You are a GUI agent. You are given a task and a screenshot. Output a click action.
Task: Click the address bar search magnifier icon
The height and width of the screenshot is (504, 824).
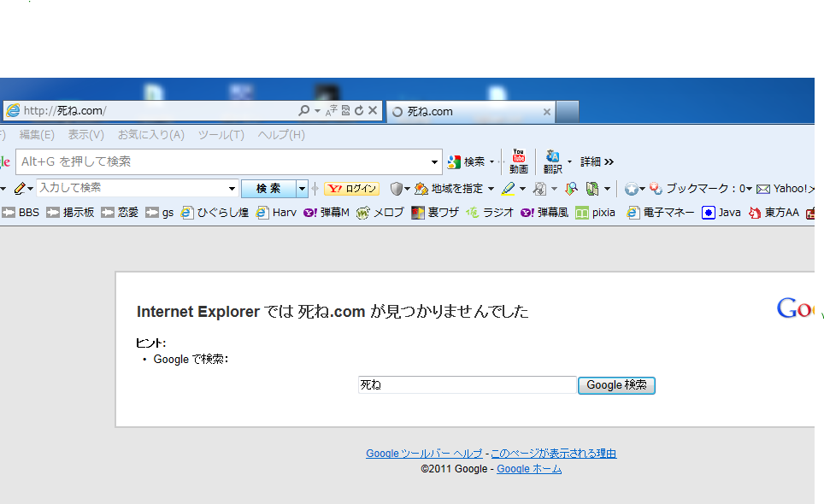(x=303, y=110)
